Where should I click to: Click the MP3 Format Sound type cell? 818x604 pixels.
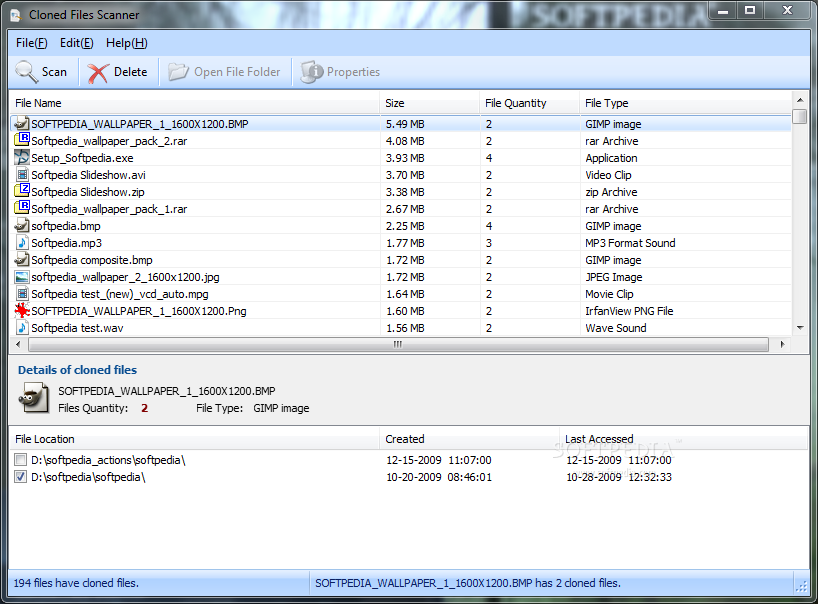pos(630,243)
